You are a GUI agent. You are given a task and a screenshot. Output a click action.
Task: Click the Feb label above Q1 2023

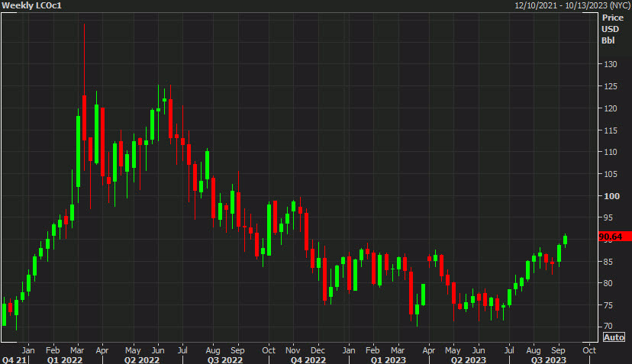click(x=372, y=350)
